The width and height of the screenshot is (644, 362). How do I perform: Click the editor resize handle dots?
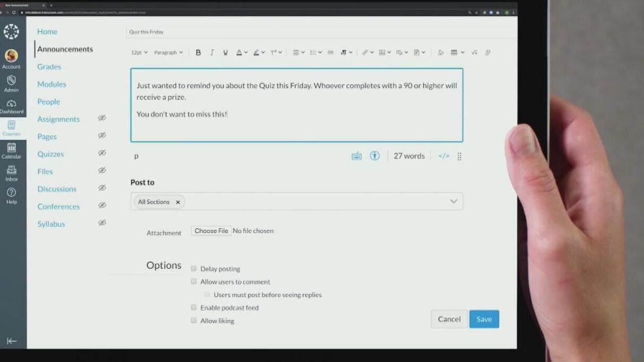pos(460,156)
